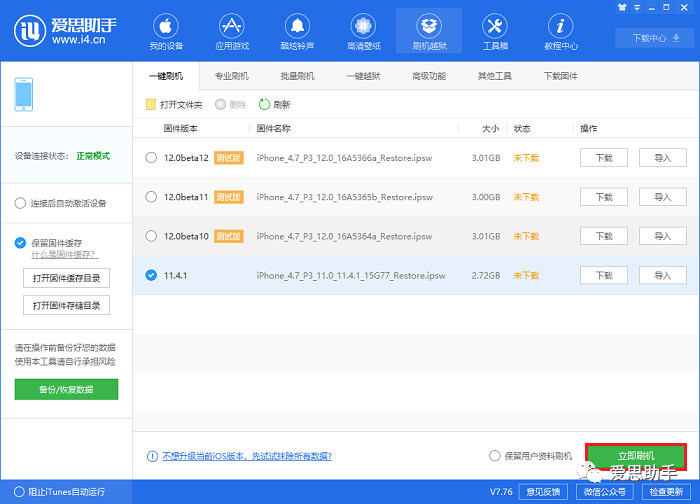This screenshot has height=504, width=700.
Task: Import firmware for 12.0beta10 row
Action: tap(663, 236)
